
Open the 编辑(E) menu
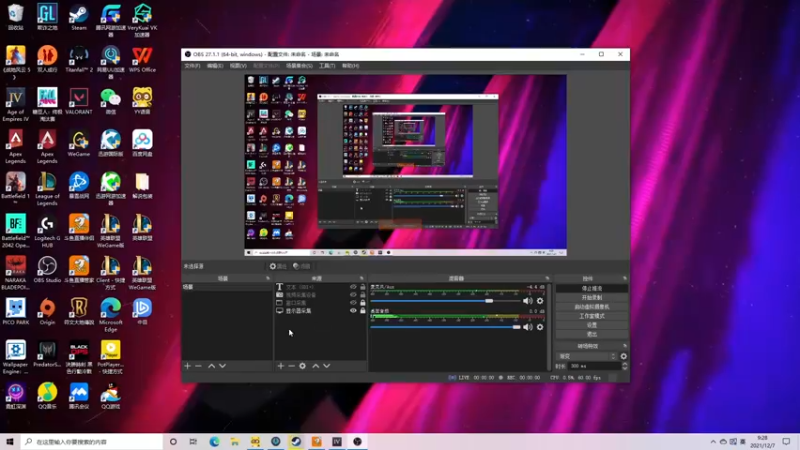tap(215, 66)
